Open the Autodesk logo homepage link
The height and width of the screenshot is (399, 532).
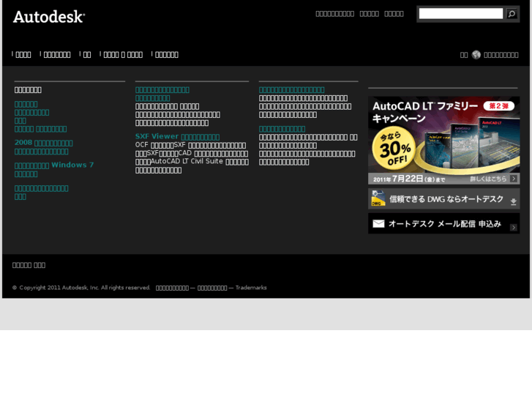tap(49, 17)
